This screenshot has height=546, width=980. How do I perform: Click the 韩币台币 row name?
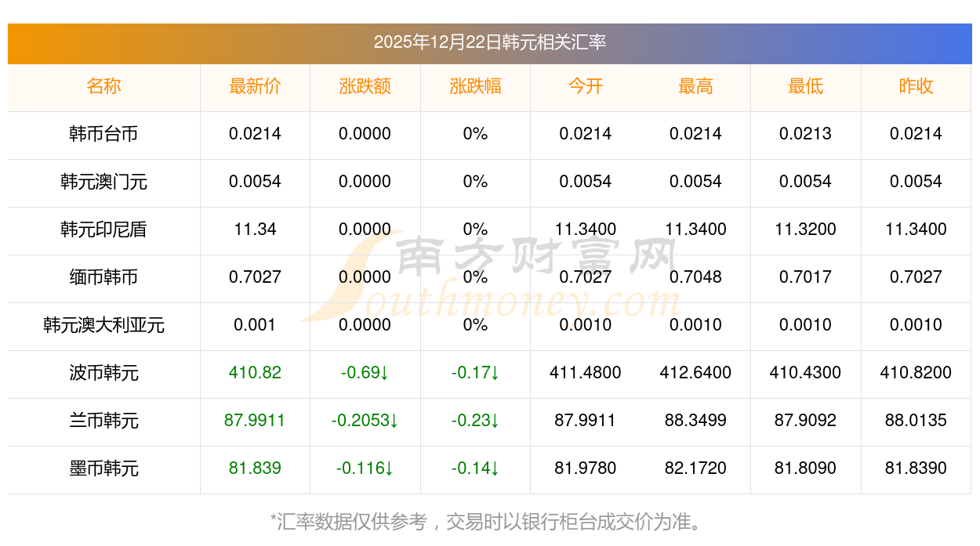(103, 134)
